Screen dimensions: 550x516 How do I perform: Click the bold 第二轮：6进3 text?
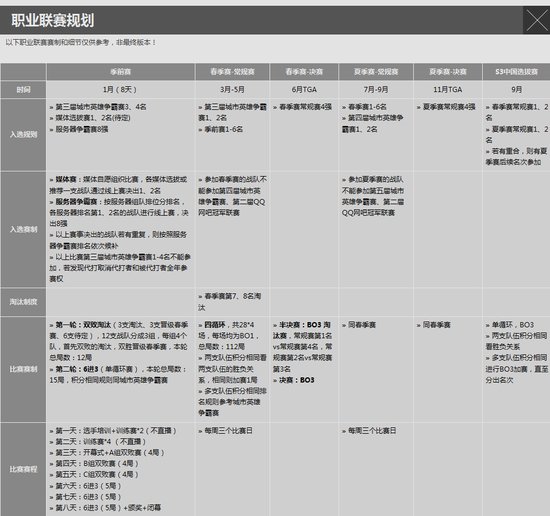pos(77,369)
